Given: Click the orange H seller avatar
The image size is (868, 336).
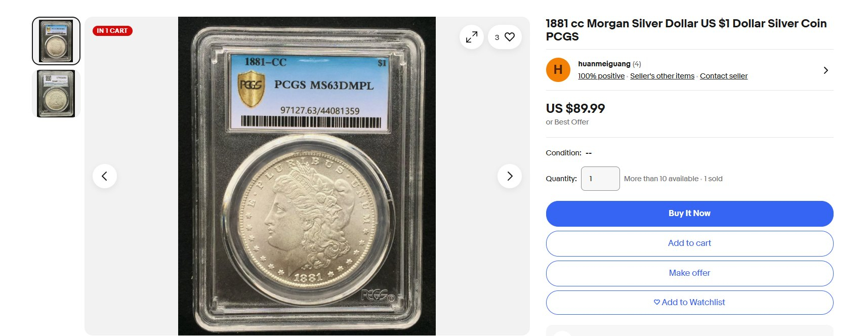Looking at the screenshot, I should (558, 70).
